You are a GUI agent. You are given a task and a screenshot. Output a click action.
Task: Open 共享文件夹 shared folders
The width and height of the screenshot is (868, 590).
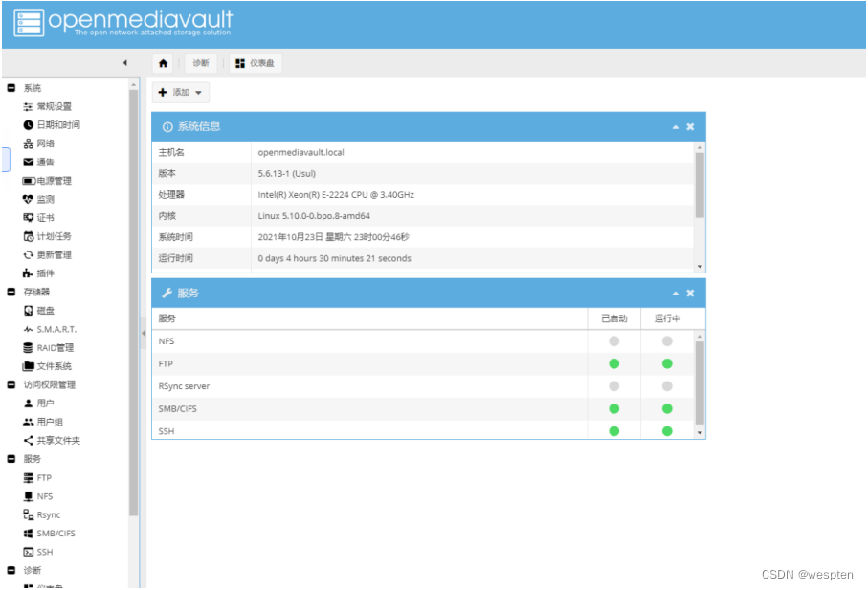tap(57, 440)
